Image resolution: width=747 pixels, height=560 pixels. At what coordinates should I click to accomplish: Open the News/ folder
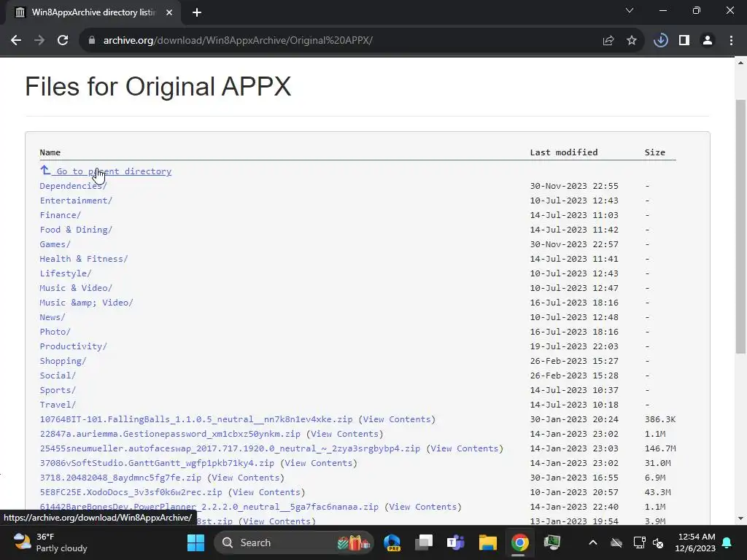tap(53, 317)
